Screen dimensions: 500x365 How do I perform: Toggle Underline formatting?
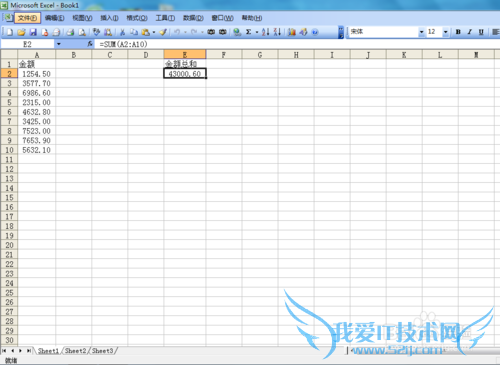point(481,32)
